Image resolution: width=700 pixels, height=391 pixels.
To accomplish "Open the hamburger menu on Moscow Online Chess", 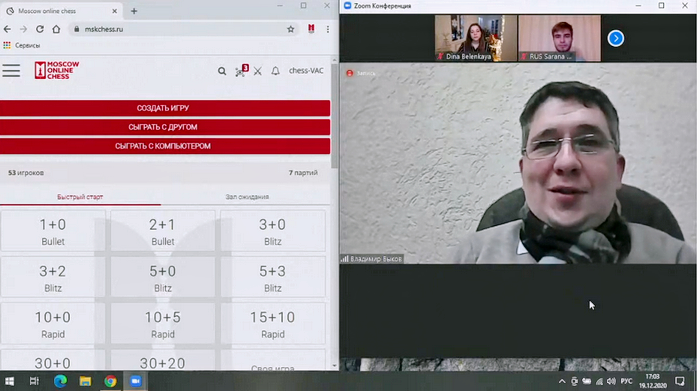I will tap(11, 71).
